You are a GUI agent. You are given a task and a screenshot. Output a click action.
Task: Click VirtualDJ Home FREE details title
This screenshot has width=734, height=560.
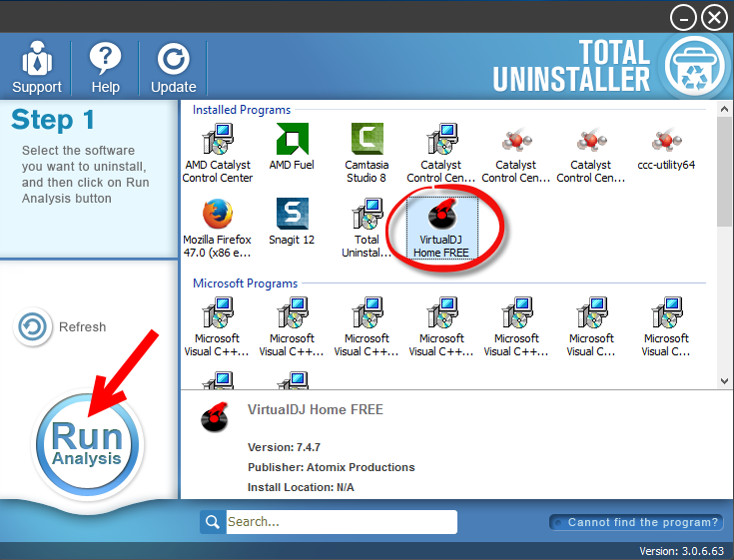tap(316, 410)
